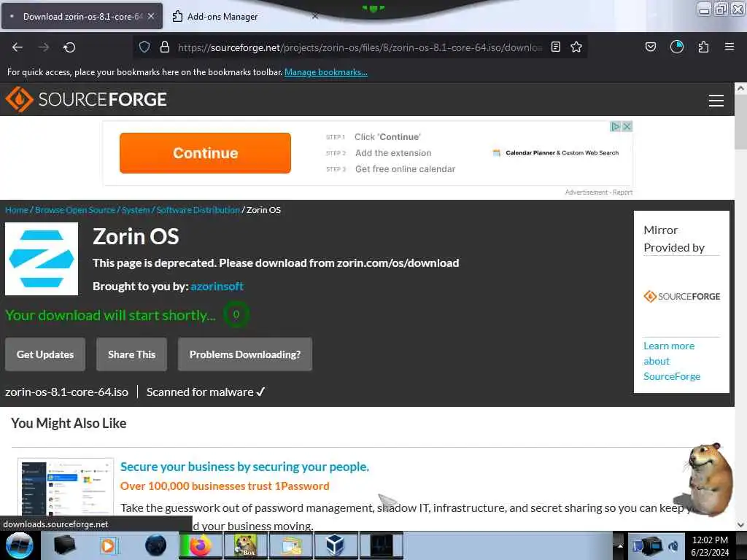Open the Box hamster taskbar icon
747x560 pixels.
pyautogui.click(x=245, y=545)
